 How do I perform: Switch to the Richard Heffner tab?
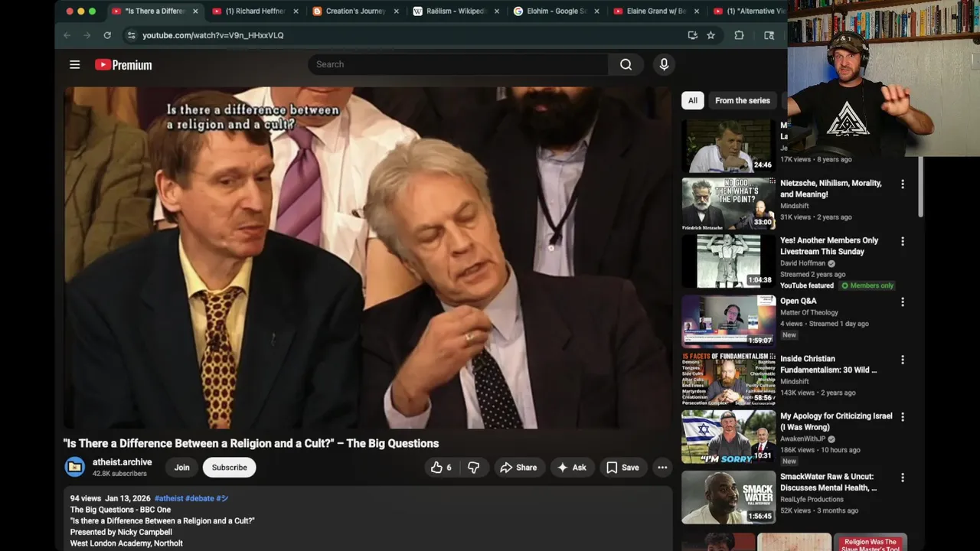pyautogui.click(x=256, y=11)
